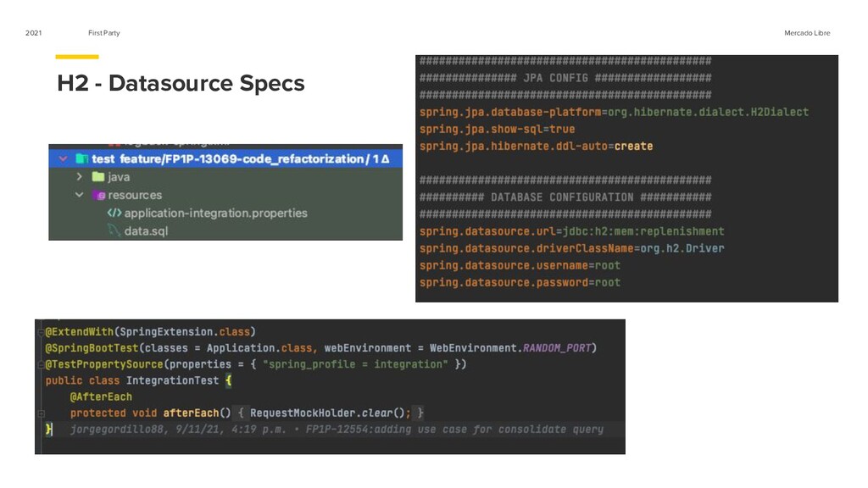Click the test module folder icon
The width and height of the screenshot is (868, 488).
82,158
